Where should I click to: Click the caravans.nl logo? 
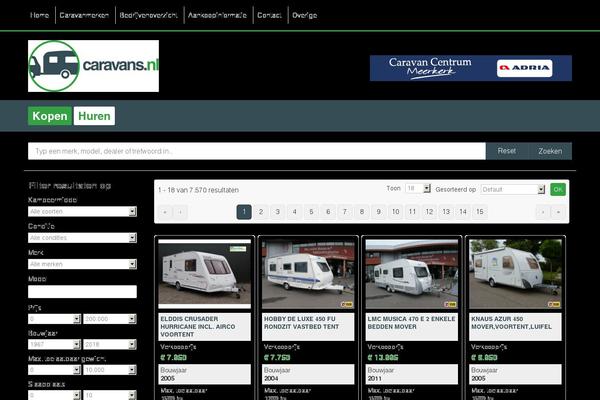93,66
